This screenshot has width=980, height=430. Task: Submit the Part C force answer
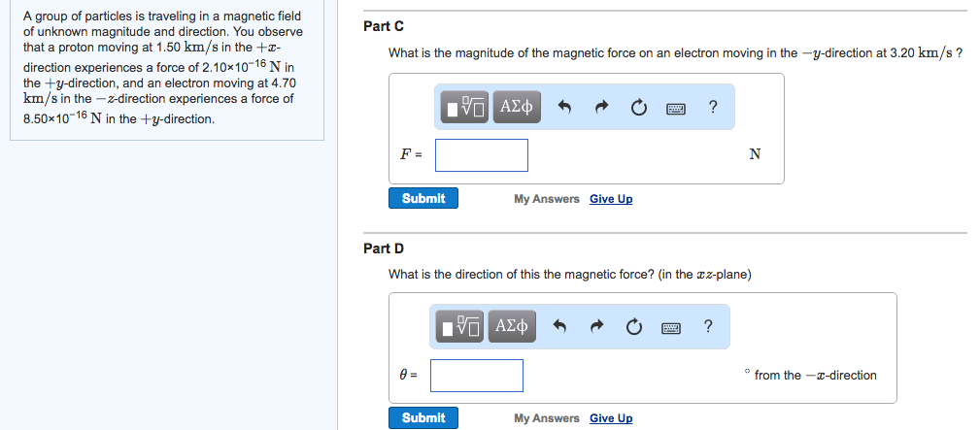coord(423,198)
